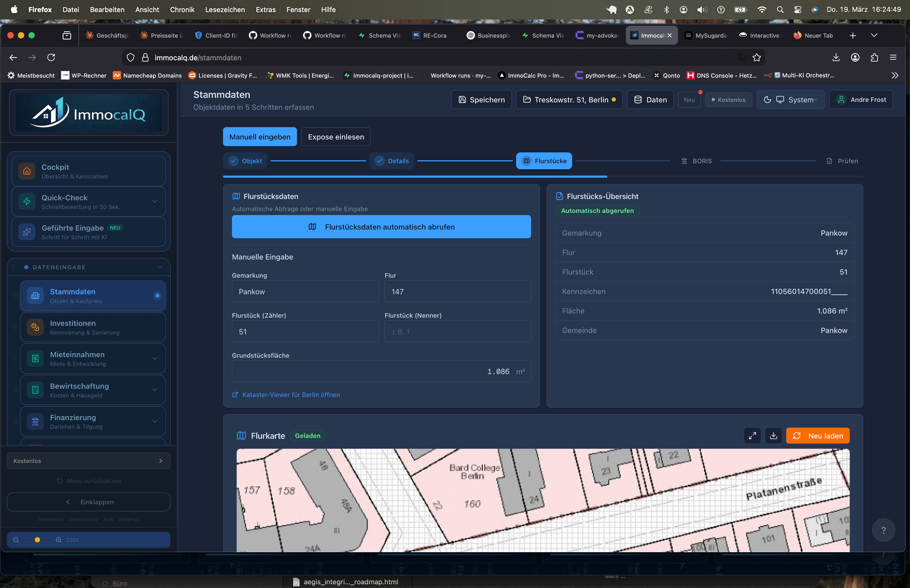
Task: Click the Speichern button
Action: [482, 100]
